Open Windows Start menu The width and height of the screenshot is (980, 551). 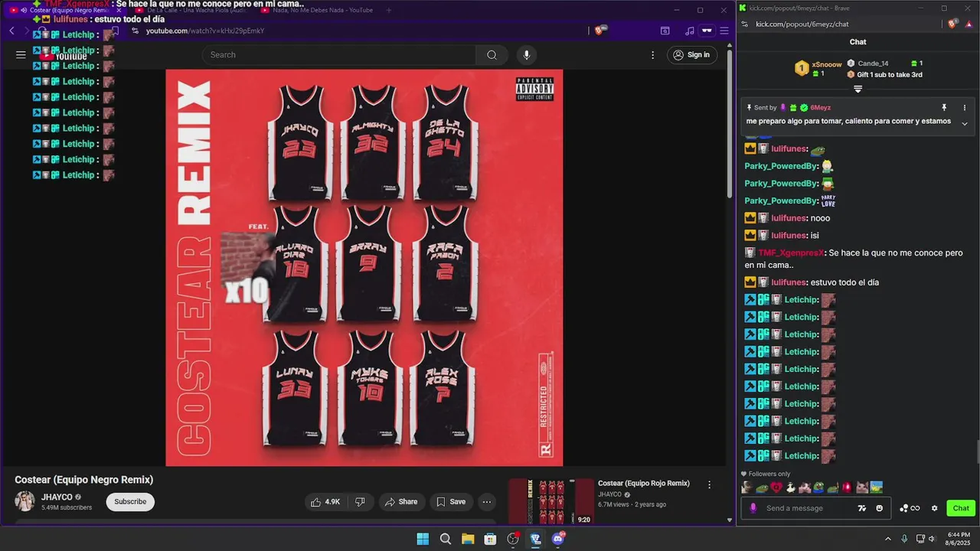click(x=423, y=539)
